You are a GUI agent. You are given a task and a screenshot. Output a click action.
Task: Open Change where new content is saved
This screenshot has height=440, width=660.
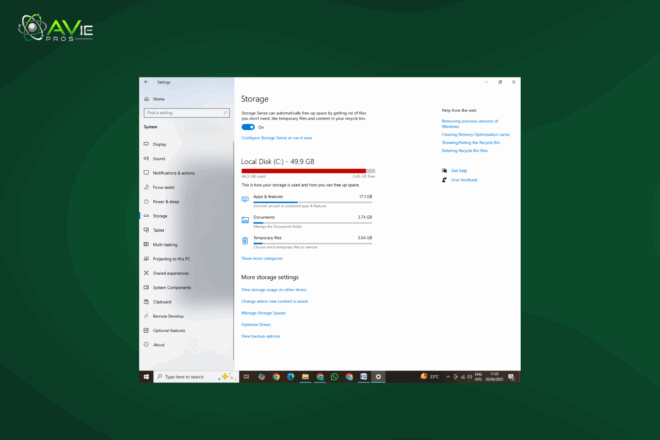(274, 301)
